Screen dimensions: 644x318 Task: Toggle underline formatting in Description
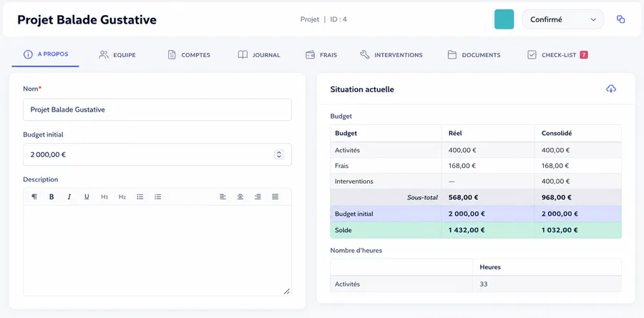[87, 197]
